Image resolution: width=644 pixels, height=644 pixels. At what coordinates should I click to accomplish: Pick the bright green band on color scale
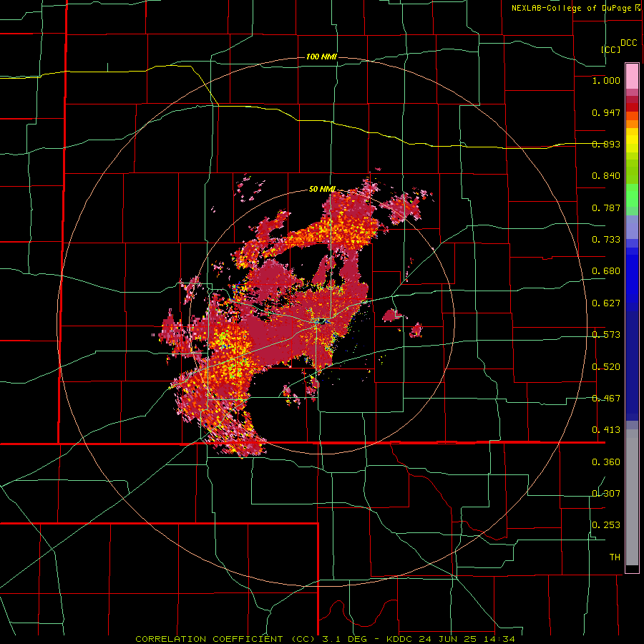click(632, 195)
